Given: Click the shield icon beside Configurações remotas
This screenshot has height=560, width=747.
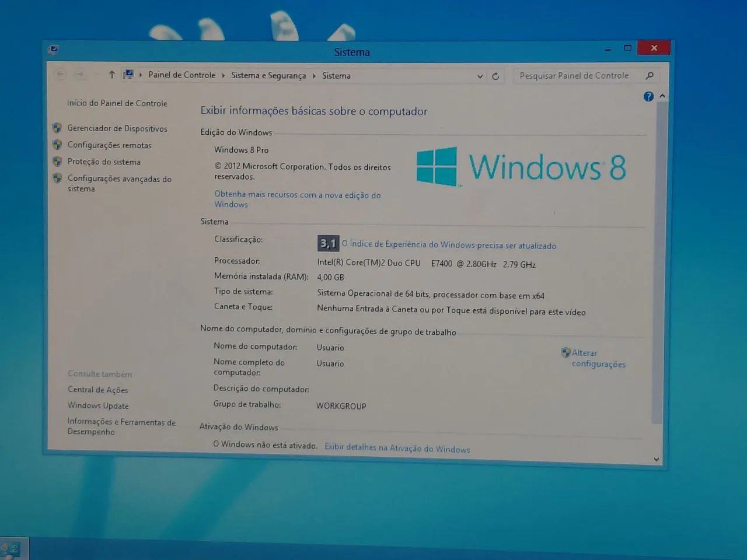Looking at the screenshot, I should click(x=57, y=145).
